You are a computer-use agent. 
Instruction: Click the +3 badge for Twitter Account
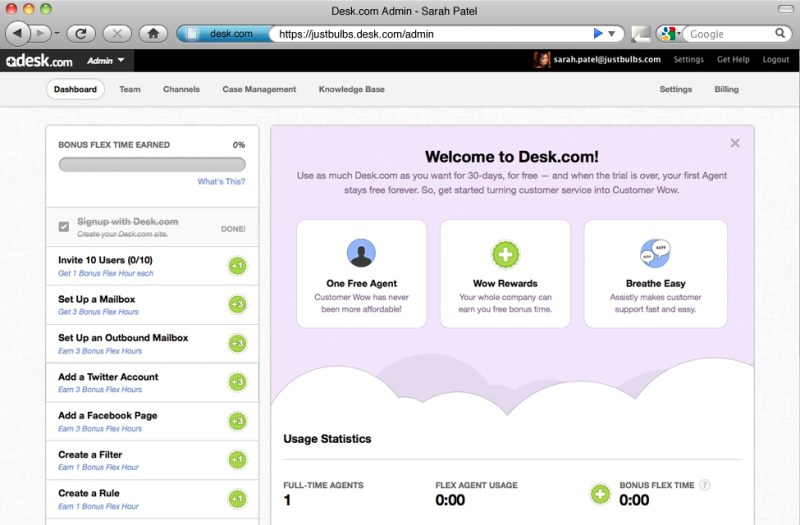click(x=237, y=382)
